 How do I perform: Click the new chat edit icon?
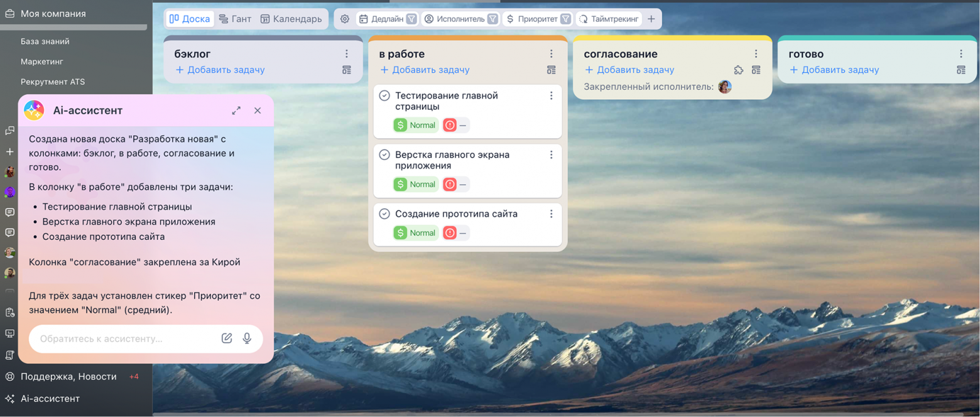227,338
